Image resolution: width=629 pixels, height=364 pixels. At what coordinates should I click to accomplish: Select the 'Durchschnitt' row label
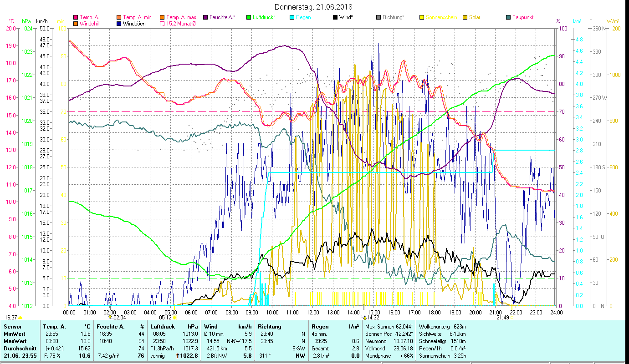20,349
